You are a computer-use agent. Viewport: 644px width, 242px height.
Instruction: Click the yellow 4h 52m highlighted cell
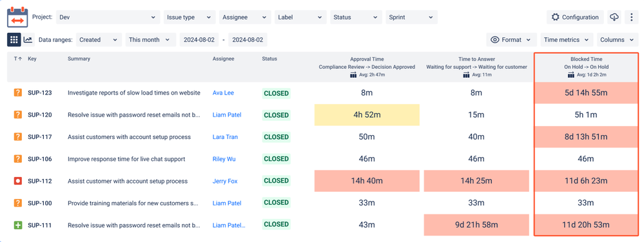[x=367, y=115]
